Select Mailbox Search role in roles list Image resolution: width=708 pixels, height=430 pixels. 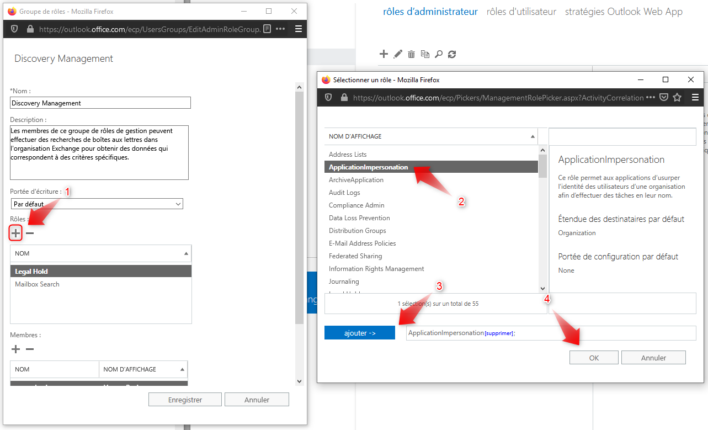(101, 284)
